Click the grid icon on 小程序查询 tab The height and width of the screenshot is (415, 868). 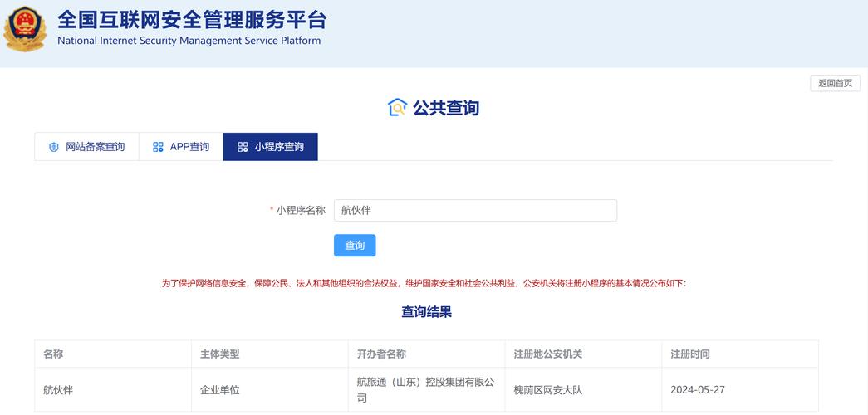(x=243, y=147)
